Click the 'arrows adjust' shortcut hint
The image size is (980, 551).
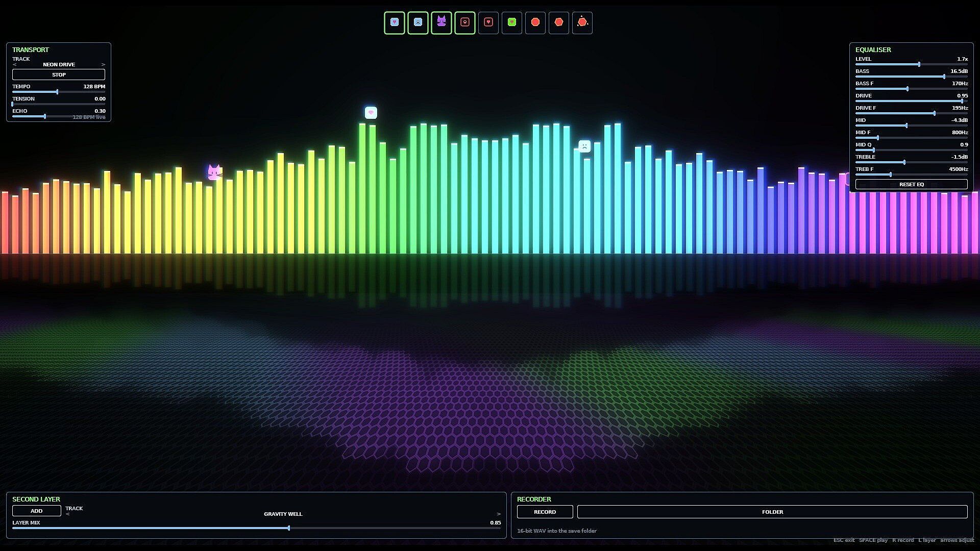click(x=957, y=540)
